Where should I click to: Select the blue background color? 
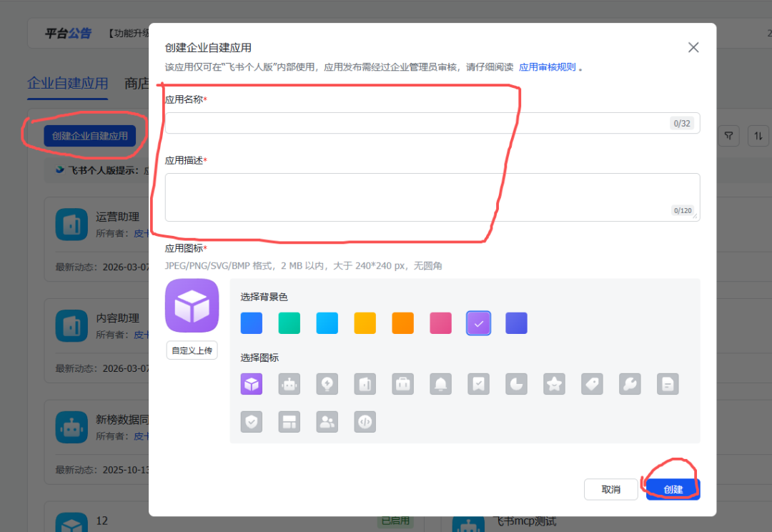coord(251,323)
